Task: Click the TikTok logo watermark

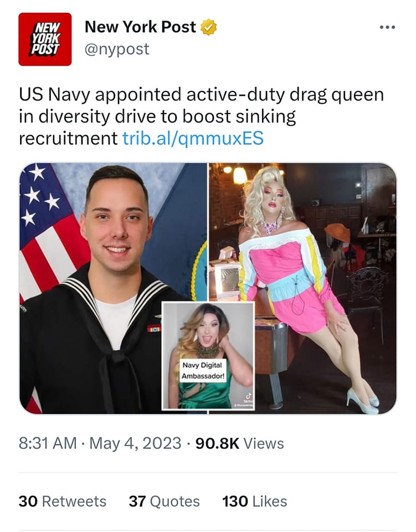Action: point(249,396)
